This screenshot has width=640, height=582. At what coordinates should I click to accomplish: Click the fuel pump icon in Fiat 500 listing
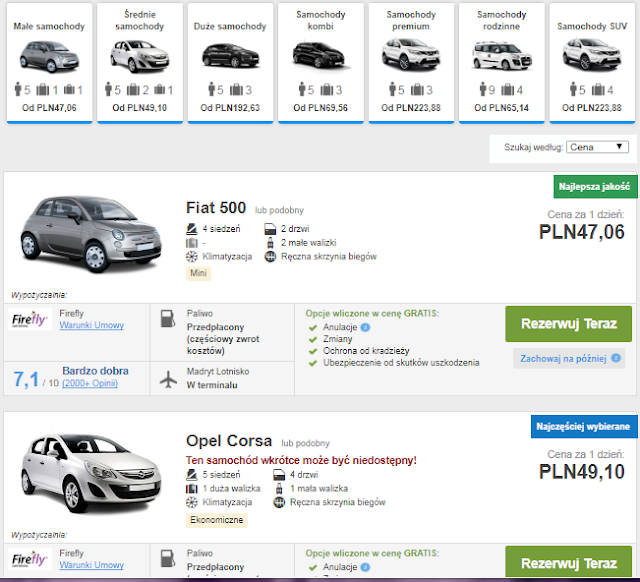[164, 320]
